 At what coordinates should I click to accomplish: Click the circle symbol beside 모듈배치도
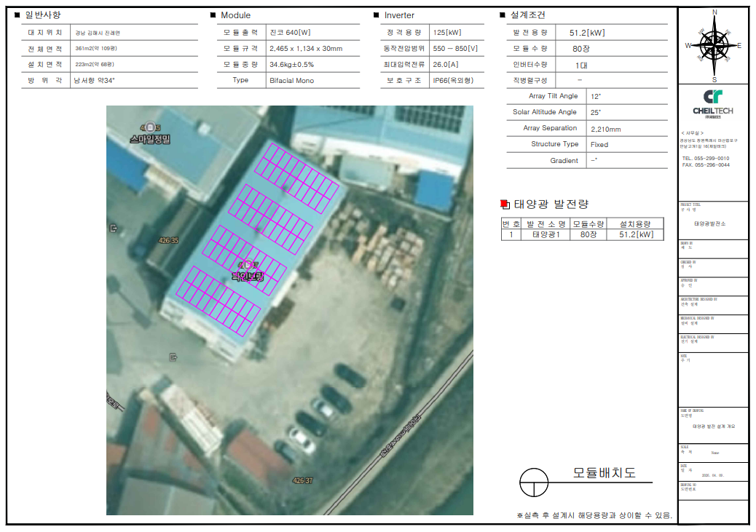[534, 481]
